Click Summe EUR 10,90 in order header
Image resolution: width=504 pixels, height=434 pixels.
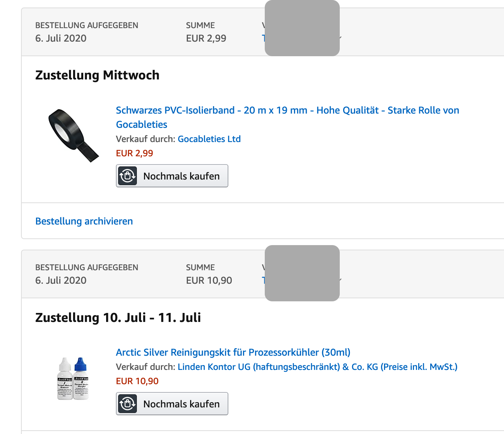[209, 280]
